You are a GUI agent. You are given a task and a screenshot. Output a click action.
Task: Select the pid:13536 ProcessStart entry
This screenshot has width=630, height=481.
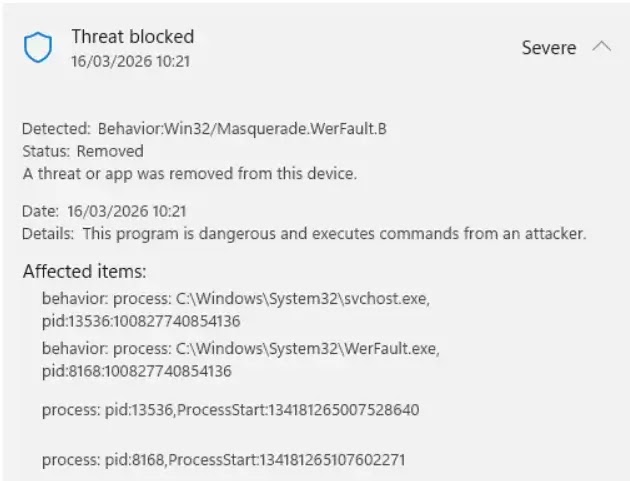point(230,410)
